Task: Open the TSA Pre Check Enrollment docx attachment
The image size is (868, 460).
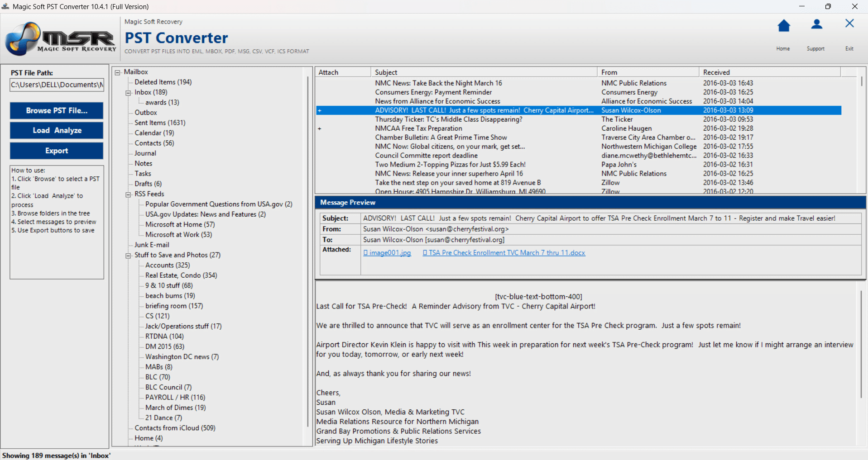Action: [504, 253]
